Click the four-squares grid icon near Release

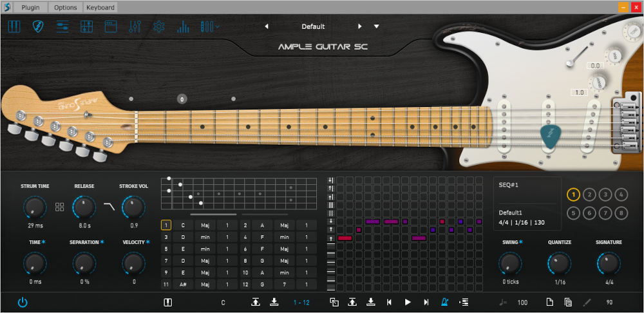59,207
